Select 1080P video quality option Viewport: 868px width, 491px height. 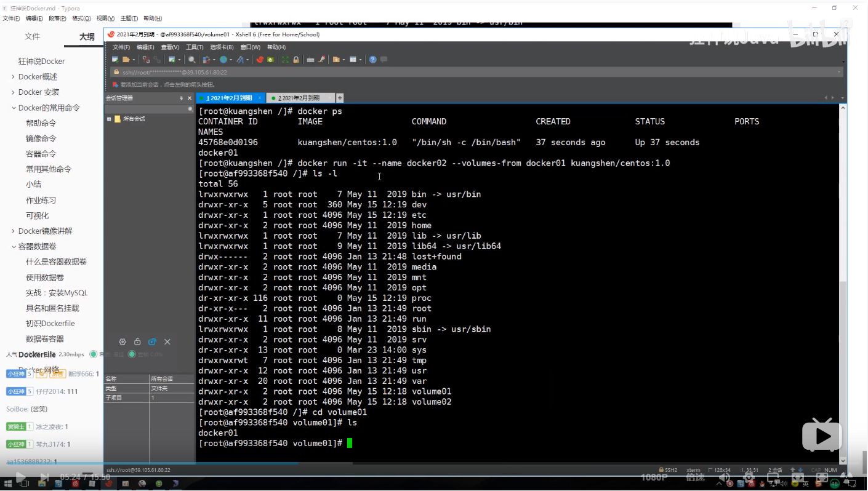pyautogui.click(x=654, y=477)
